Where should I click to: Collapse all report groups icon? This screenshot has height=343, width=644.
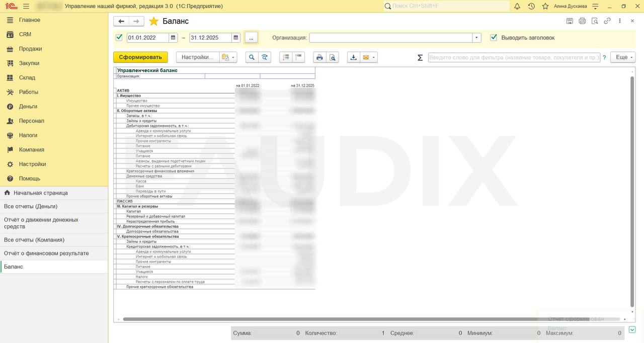tap(298, 57)
